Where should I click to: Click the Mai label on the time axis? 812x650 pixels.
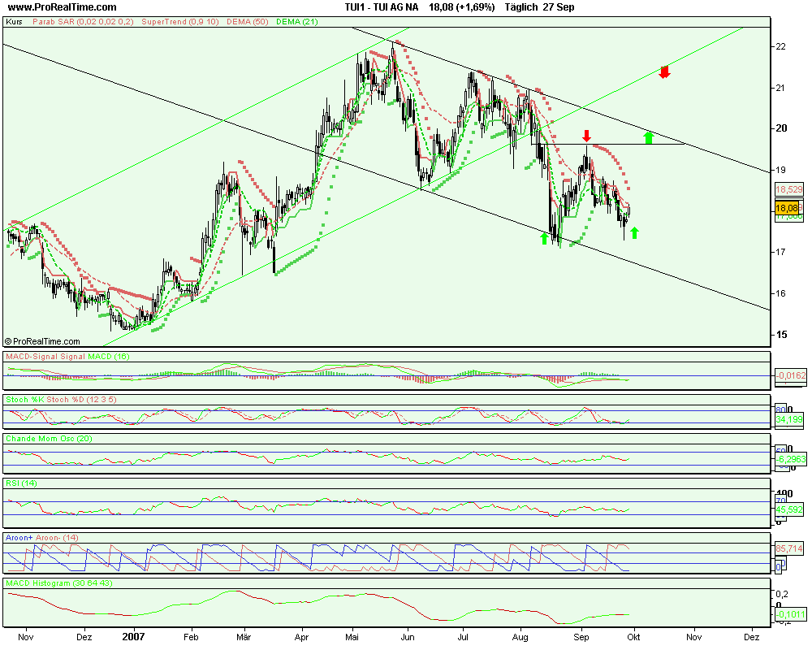(352, 637)
